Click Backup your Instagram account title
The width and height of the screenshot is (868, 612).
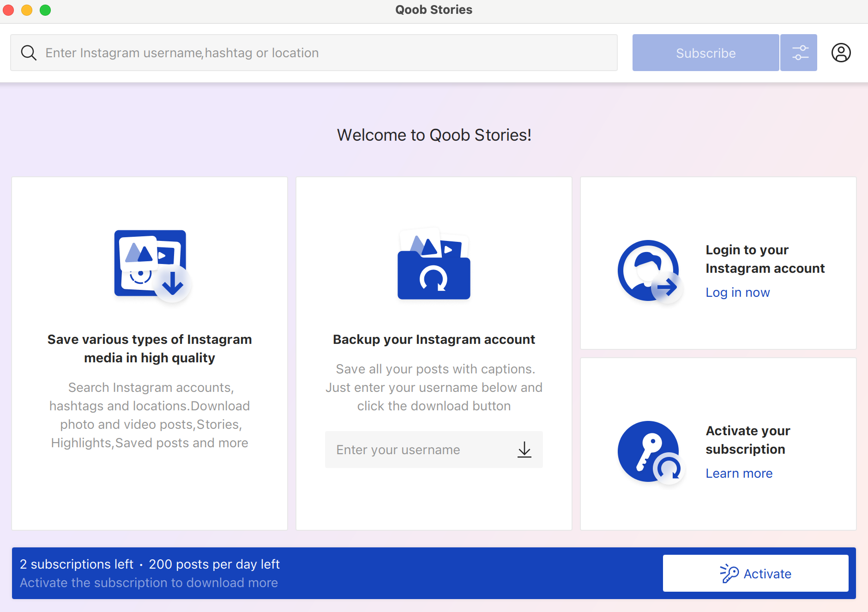click(434, 339)
